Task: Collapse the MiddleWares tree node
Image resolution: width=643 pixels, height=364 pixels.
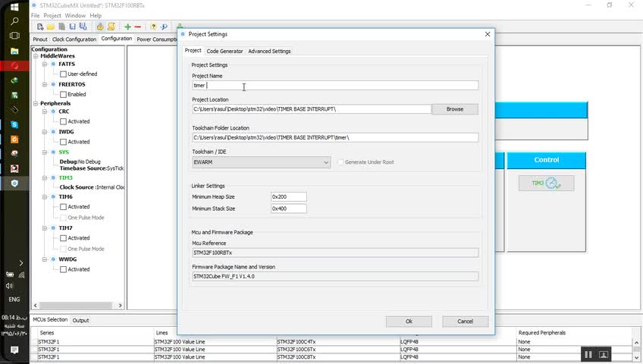Action: (36, 56)
